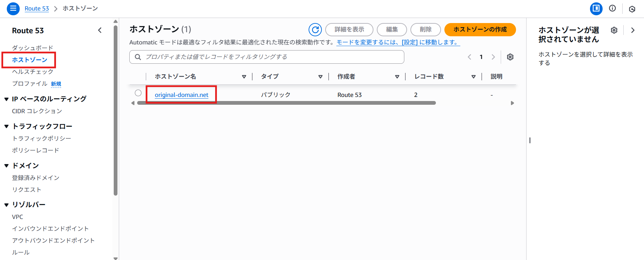Open VPC under リゾルバー
Screen dimensions: 644x260
[x=18, y=217]
